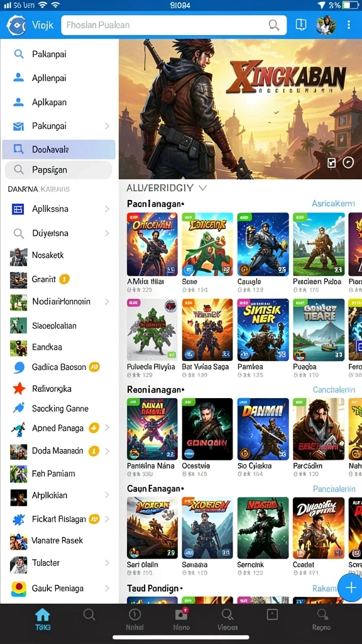Image resolution: width=362 pixels, height=644 pixels.
Task: Select the Papsiigan search pill
Action: coord(58,170)
